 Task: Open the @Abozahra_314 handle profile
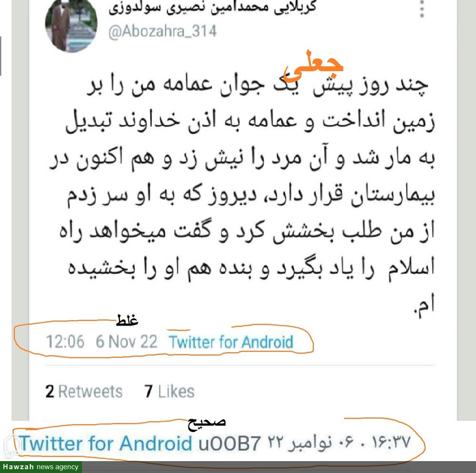point(162,31)
